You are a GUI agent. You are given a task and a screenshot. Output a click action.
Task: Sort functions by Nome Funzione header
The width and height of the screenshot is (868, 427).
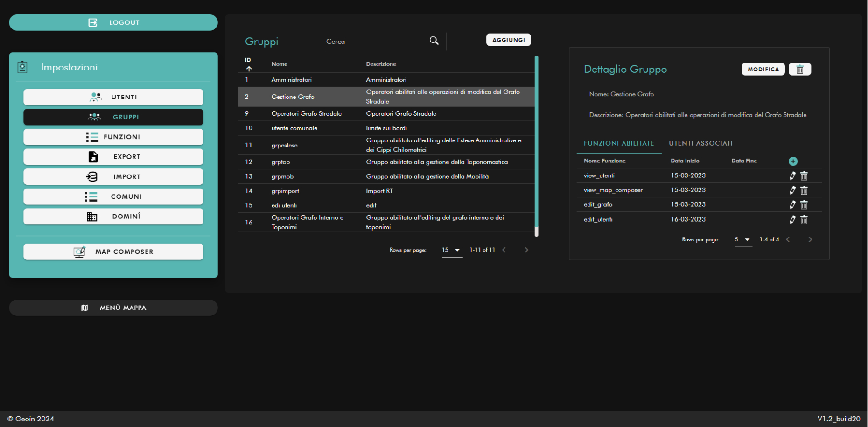point(604,161)
